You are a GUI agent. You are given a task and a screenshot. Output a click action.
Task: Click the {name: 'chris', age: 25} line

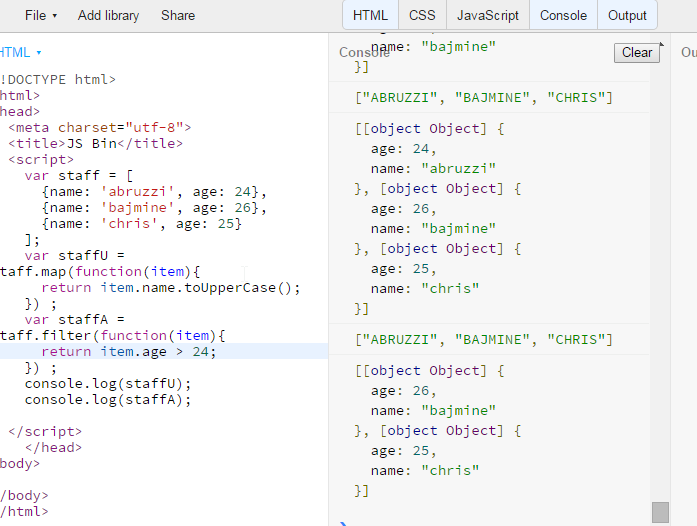[x=141, y=224]
